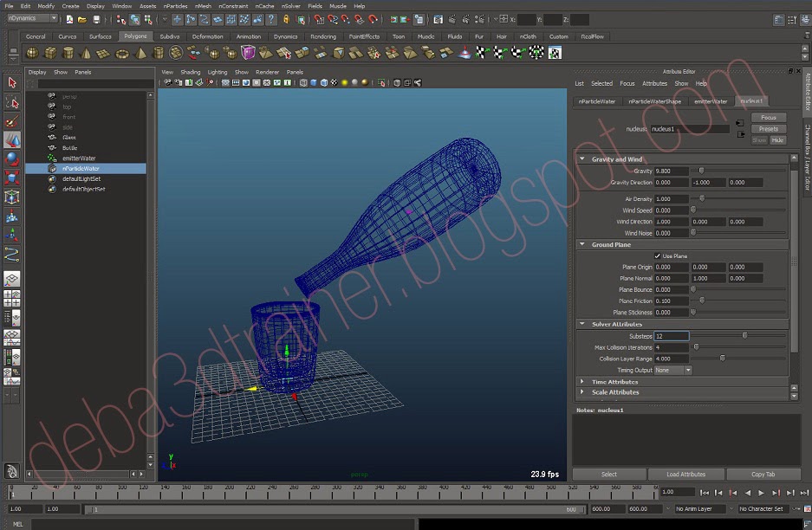
Task: Expand the Time Attributes section
Action: (581, 382)
